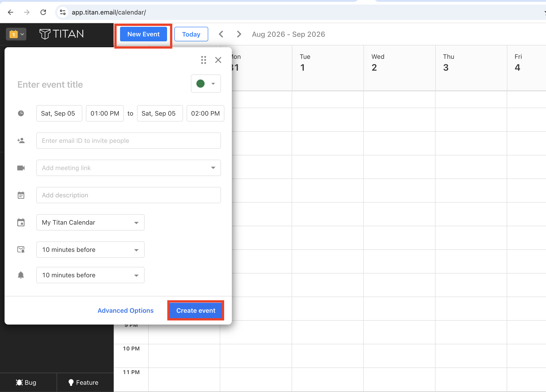Open the email reminder 10 minutes before dropdown
The image size is (546, 392).
pyautogui.click(x=90, y=250)
